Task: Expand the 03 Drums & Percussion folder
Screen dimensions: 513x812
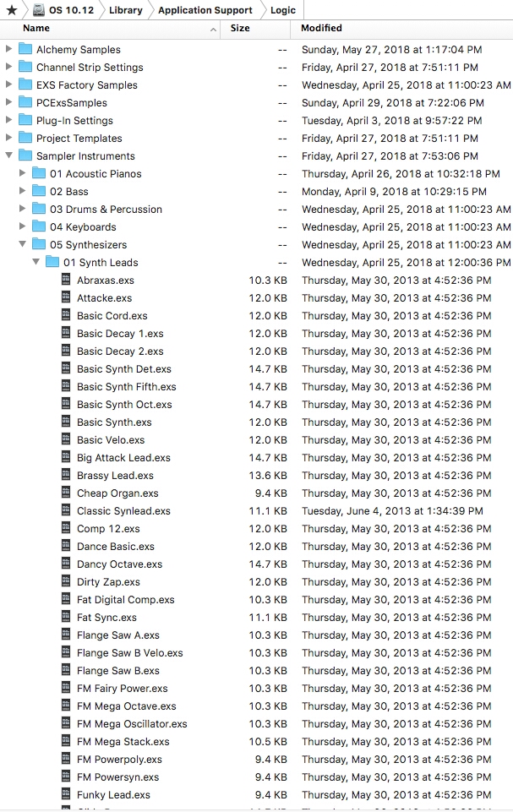Action: tap(22, 209)
